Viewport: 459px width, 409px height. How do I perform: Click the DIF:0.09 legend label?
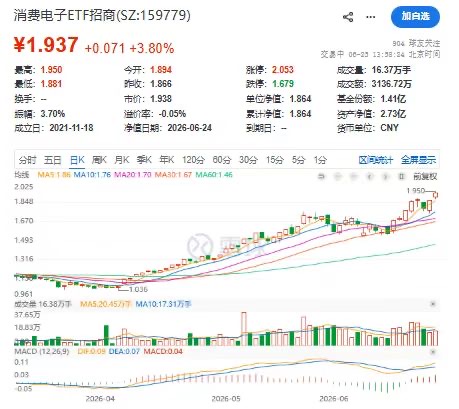pos(92,352)
